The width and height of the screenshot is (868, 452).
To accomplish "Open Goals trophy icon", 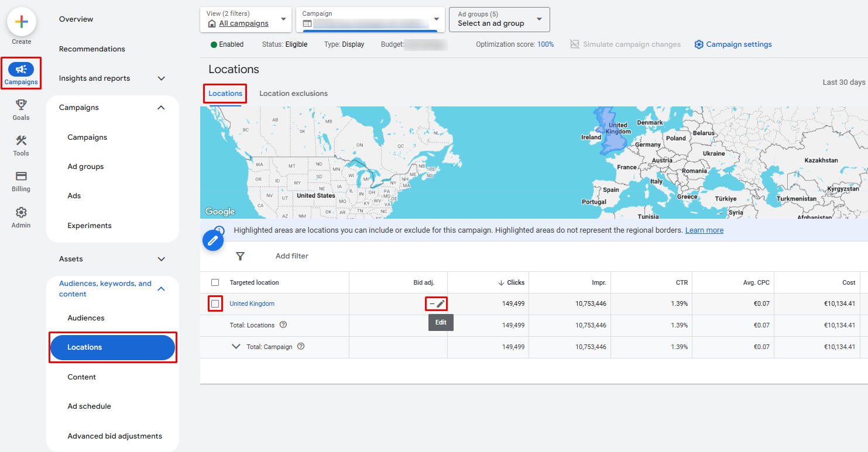I will point(21,105).
